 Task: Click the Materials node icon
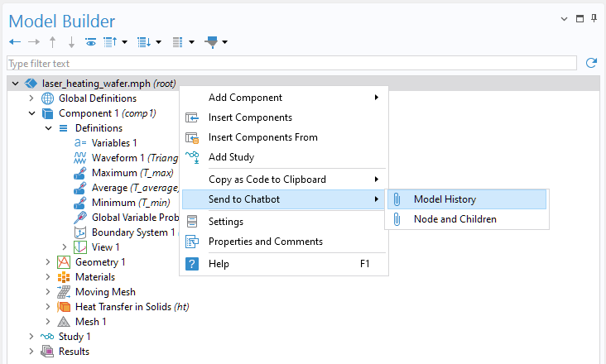point(64,277)
